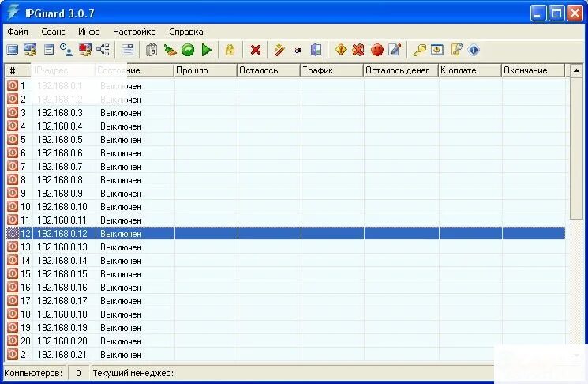Click the window form toolbar icon
The width and height of the screenshot is (588, 384).
(x=128, y=50)
